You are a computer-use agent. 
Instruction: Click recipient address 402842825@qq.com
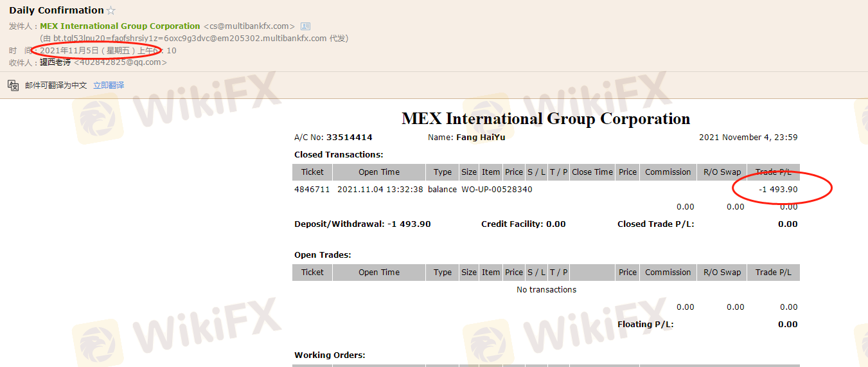click(120, 62)
